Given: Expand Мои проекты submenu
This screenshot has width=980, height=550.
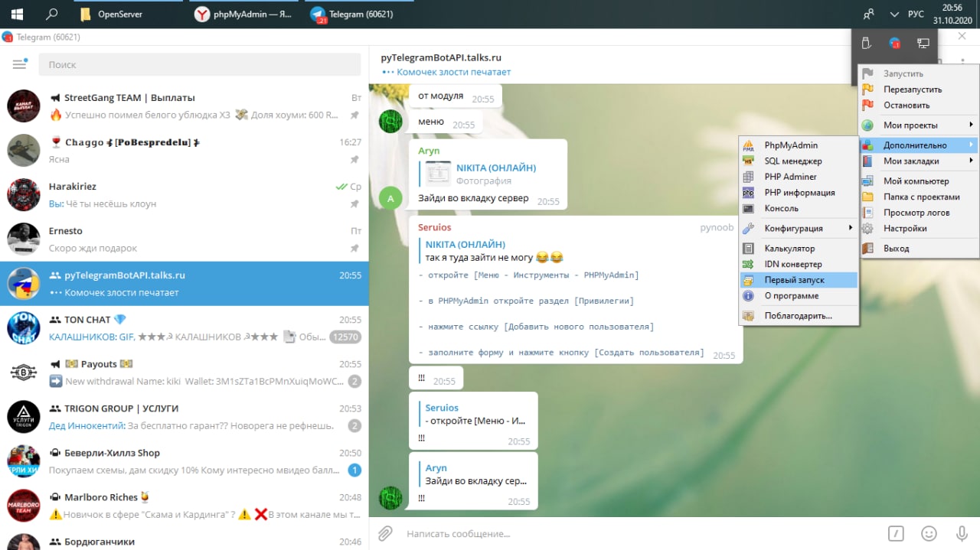Looking at the screenshot, I should coord(918,125).
